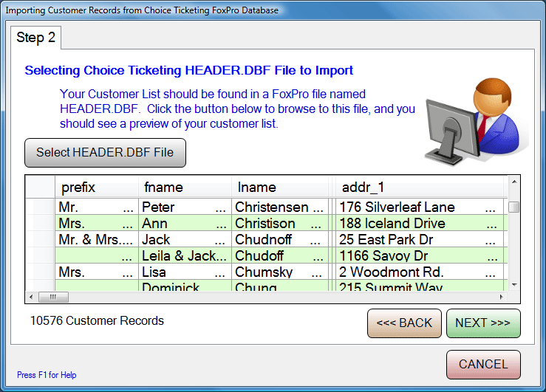The image size is (546, 392).
Task: Select the cell '215 Summit Way'
Action: tap(419, 286)
